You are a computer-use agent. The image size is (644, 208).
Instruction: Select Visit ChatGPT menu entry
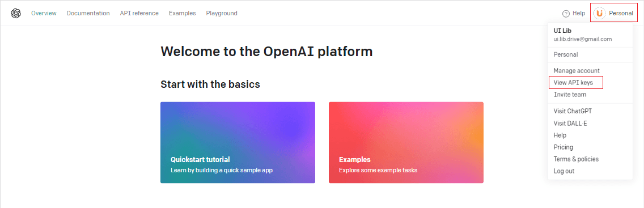pos(573,111)
